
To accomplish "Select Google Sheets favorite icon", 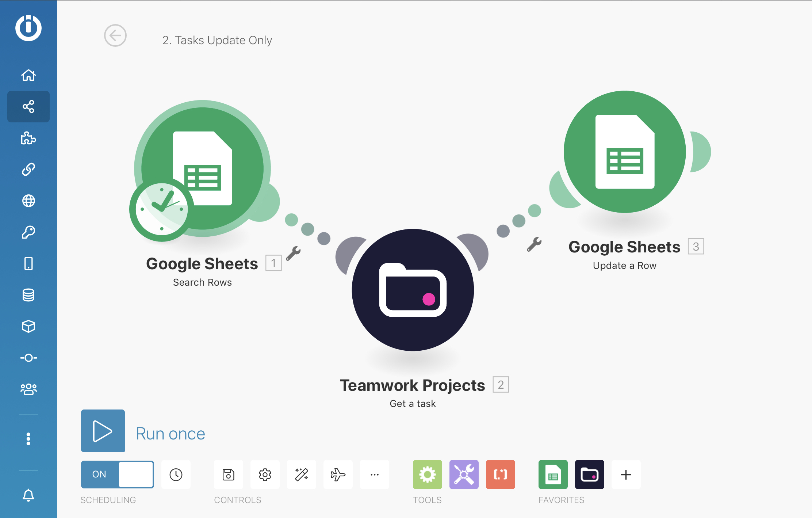I will 553,475.
